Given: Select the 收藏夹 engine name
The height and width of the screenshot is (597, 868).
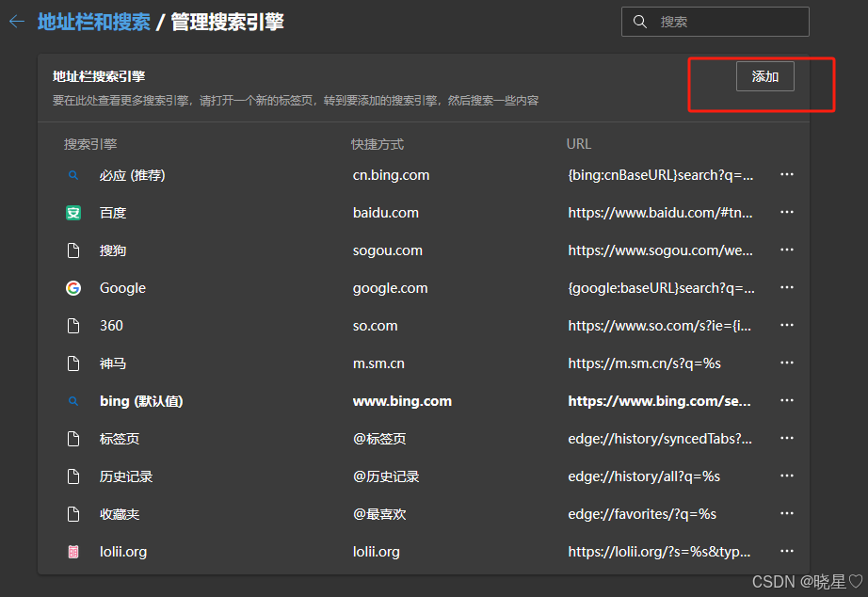Looking at the screenshot, I should click(120, 514).
